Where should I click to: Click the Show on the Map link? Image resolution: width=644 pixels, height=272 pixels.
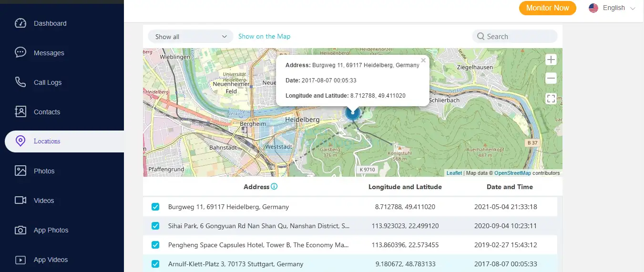tap(264, 36)
